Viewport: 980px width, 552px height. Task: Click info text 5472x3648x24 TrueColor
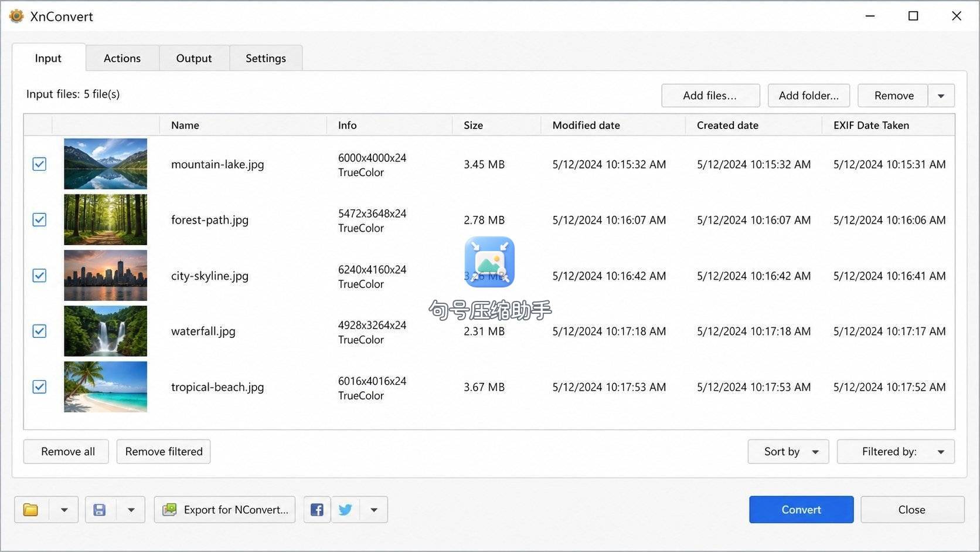[372, 221]
